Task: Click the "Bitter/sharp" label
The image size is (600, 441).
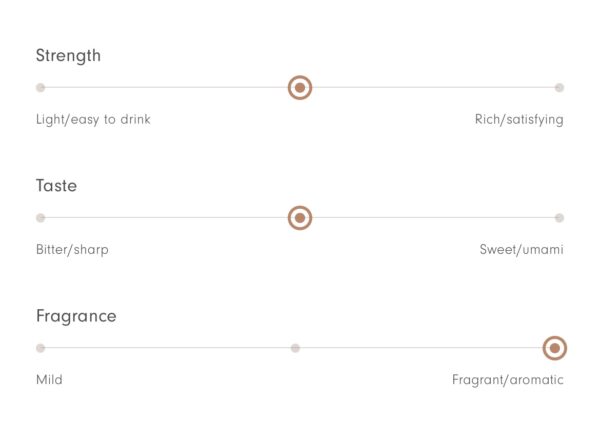Action: point(72,250)
